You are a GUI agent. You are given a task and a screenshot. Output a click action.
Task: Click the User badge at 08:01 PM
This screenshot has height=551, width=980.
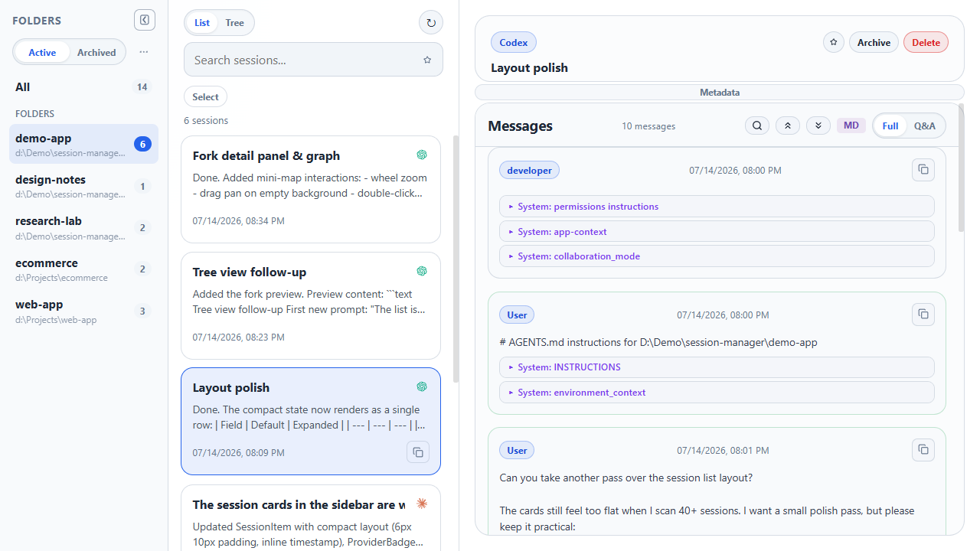[x=517, y=450]
